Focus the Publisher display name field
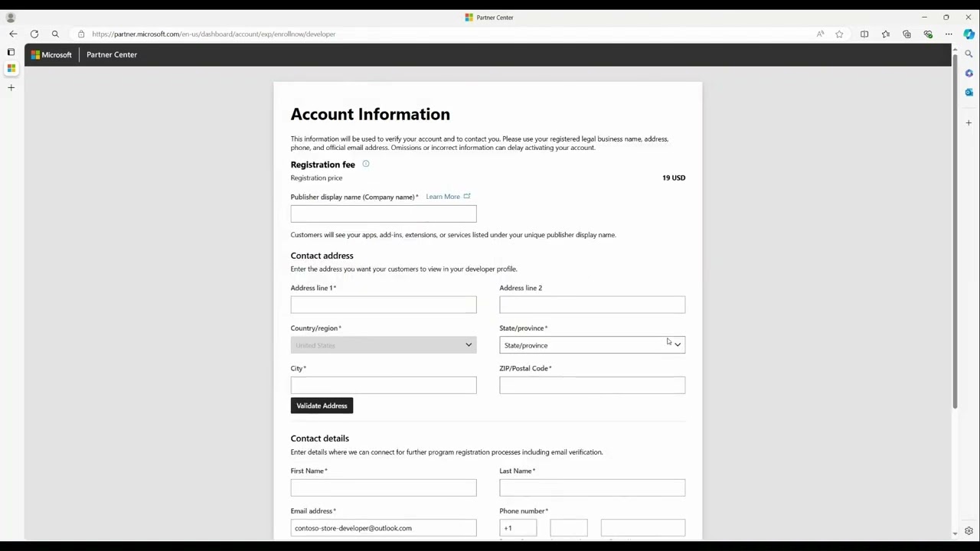The width and height of the screenshot is (980, 551). (x=383, y=214)
